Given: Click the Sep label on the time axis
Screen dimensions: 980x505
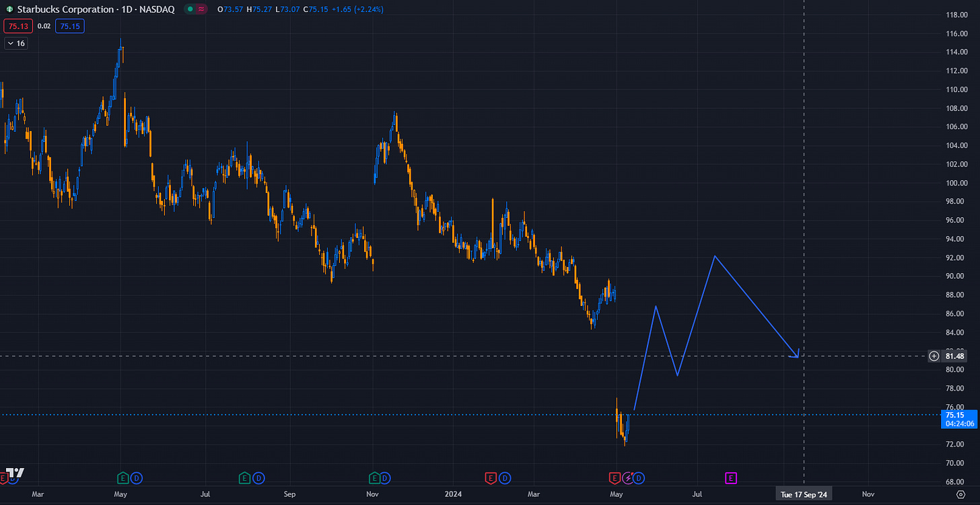Looking at the screenshot, I should tap(289, 494).
